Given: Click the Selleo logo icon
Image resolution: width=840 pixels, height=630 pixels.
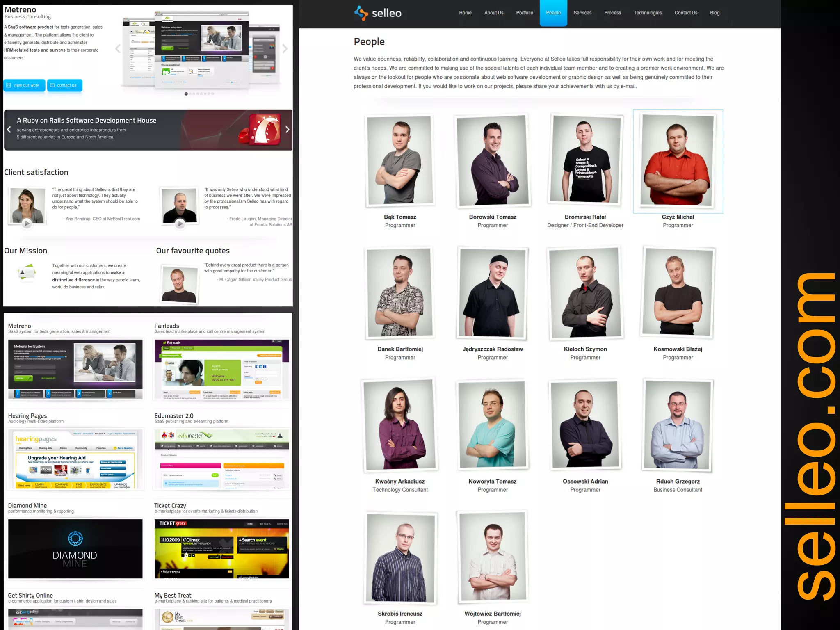Looking at the screenshot, I should (x=361, y=13).
